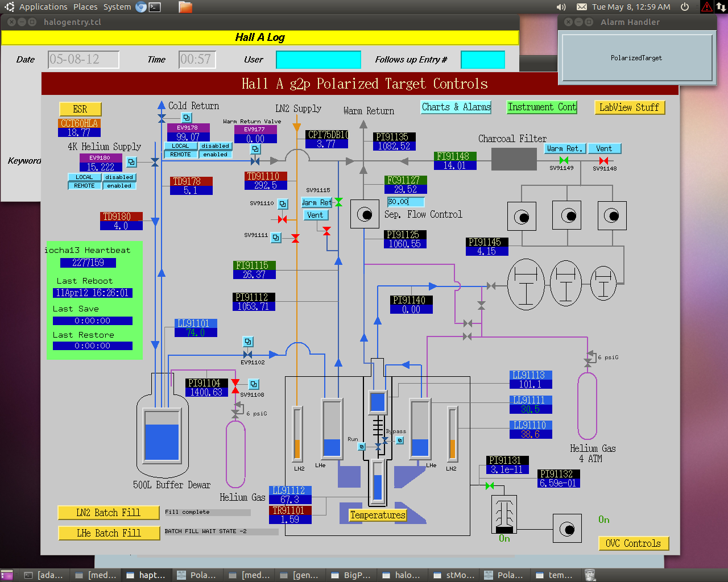Click the red SV91111 valve symbol

click(295, 238)
